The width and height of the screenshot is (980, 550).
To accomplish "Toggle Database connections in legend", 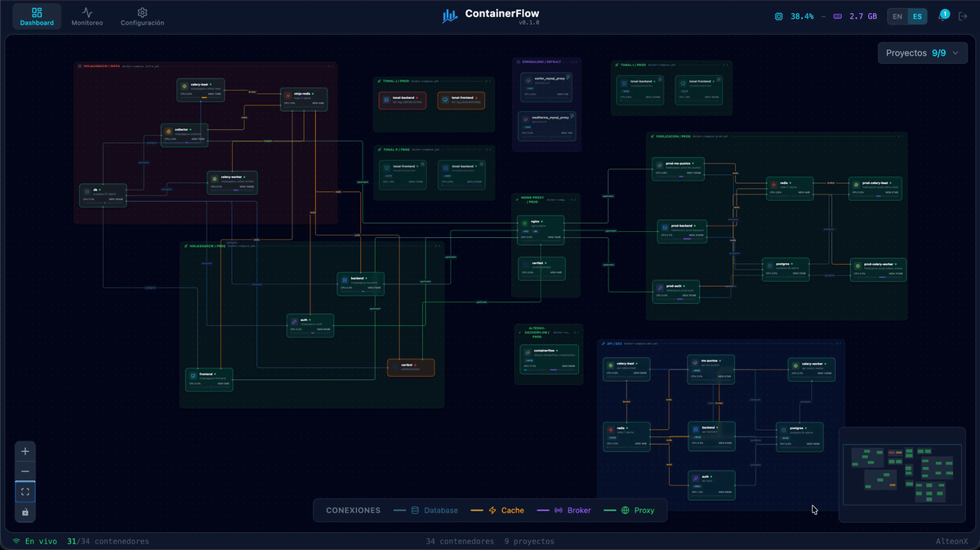I will point(425,510).
